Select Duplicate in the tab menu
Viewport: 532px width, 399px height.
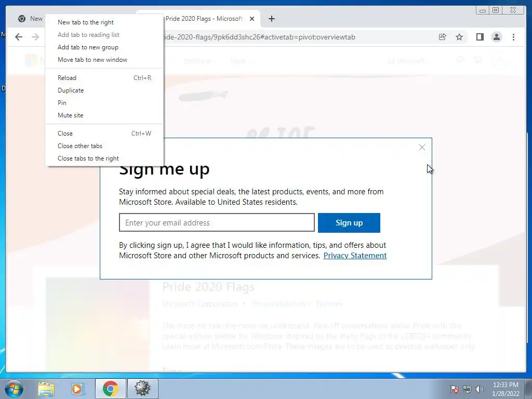104,90
